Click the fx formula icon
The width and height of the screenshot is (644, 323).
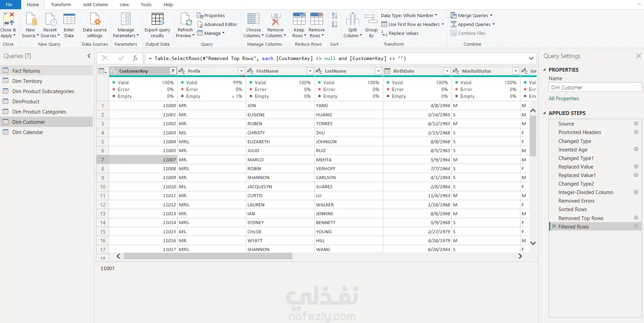(135, 58)
